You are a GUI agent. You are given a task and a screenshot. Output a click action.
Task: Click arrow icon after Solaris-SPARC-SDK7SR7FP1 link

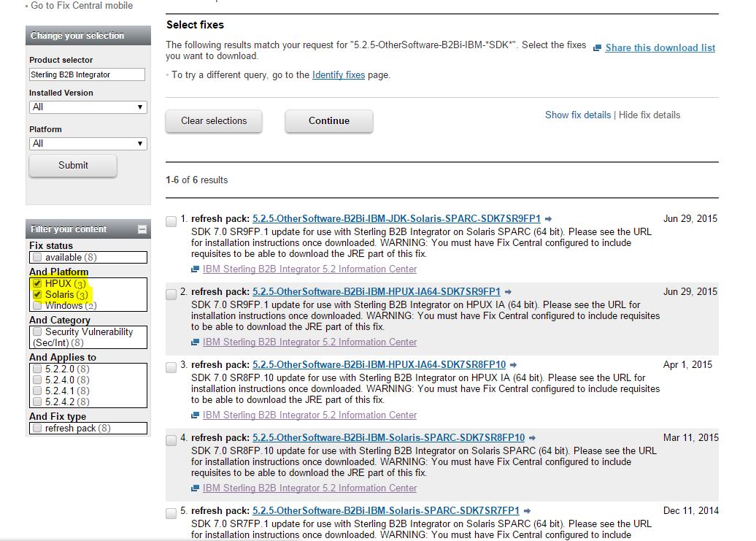pos(526,511)
